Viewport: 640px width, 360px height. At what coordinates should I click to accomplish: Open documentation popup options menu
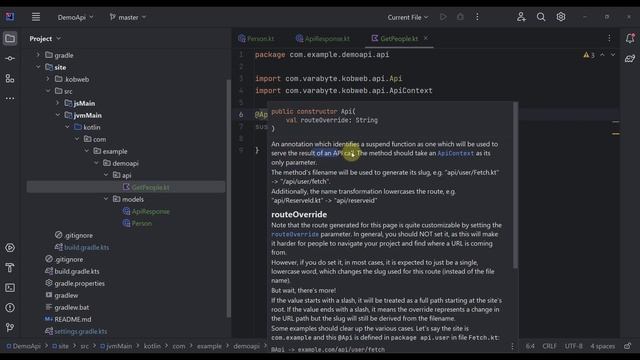[513, 347]
